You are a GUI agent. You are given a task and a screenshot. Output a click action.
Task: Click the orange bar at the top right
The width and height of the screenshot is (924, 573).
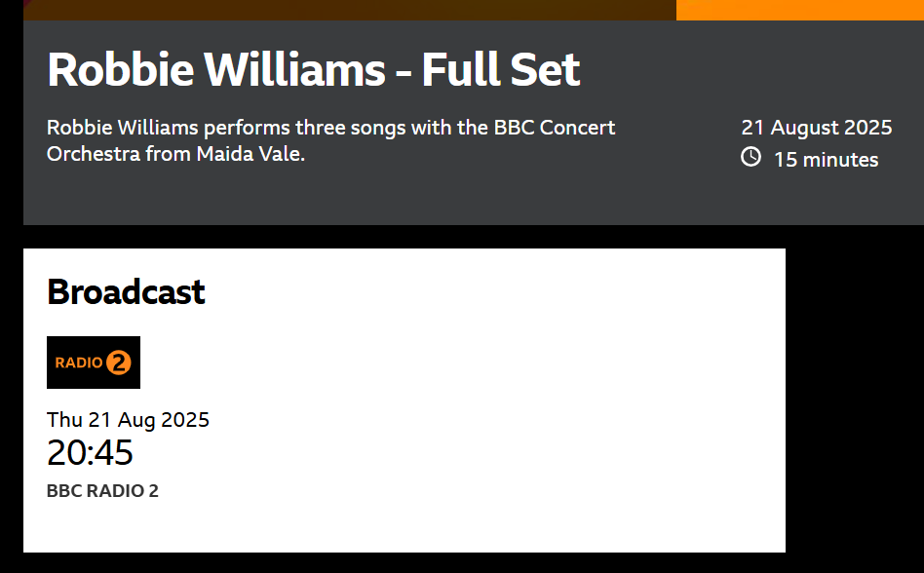click(x=799, y=10)
